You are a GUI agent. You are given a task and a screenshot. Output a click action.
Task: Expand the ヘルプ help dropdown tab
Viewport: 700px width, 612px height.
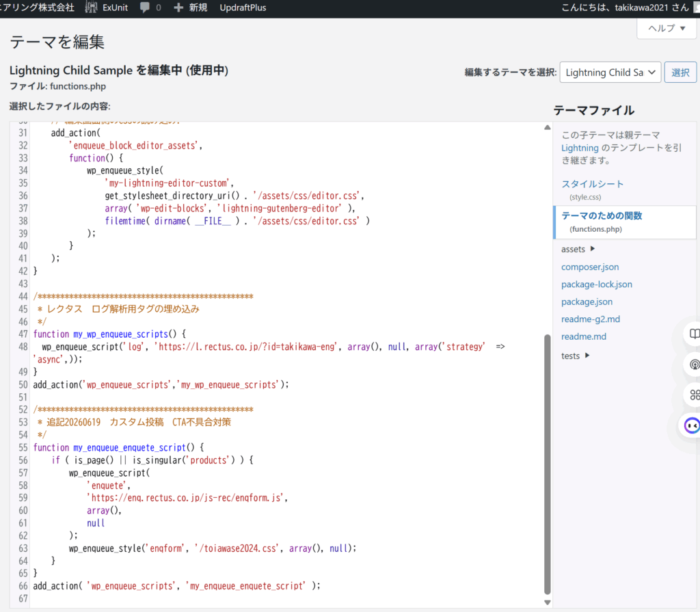point(667,28)
